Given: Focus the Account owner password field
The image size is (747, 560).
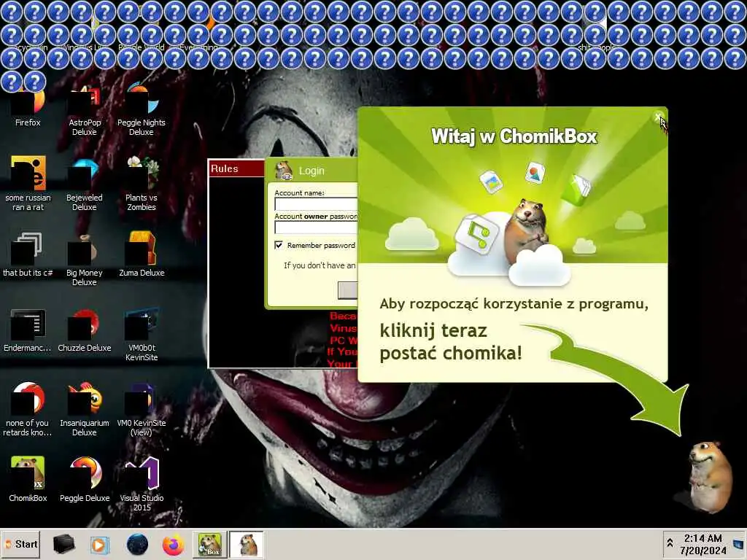Looking at the screenshot, I should point(316,227).
